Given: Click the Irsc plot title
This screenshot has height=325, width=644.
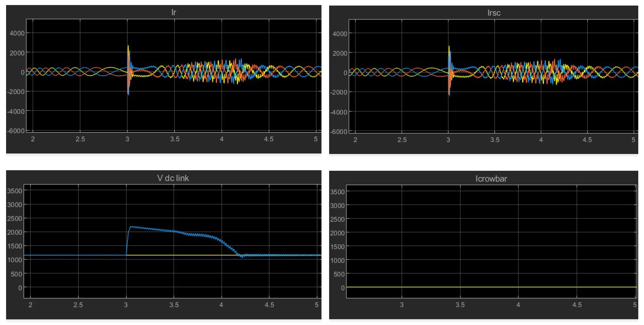Looking at the screenshot, I should [x=494, y=13].
